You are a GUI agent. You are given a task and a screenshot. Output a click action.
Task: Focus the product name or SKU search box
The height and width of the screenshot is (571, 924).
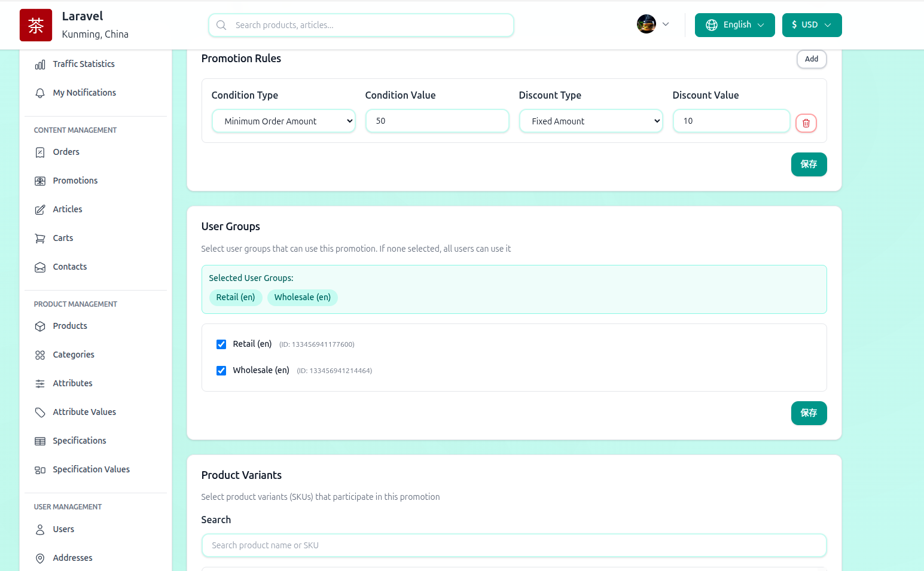pyautogui.click(x=514, y=545)
